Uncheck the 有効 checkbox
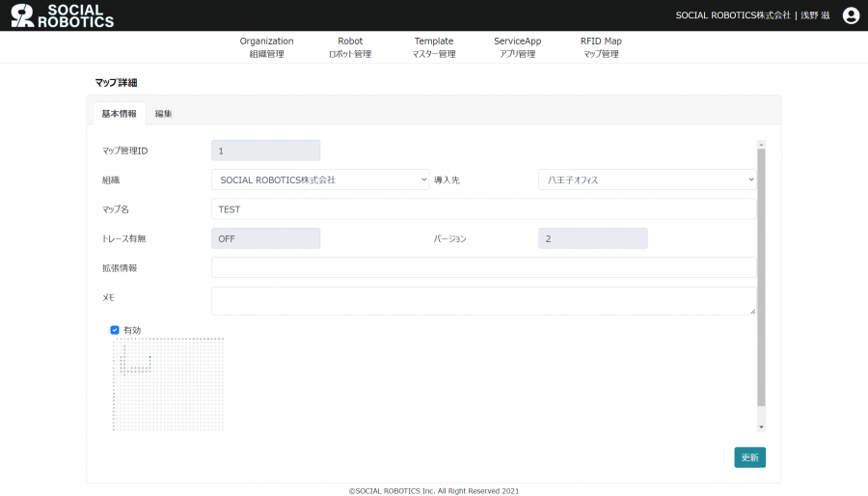The width and height of the screenshot is (868, 496). click(x=115, y=330)
